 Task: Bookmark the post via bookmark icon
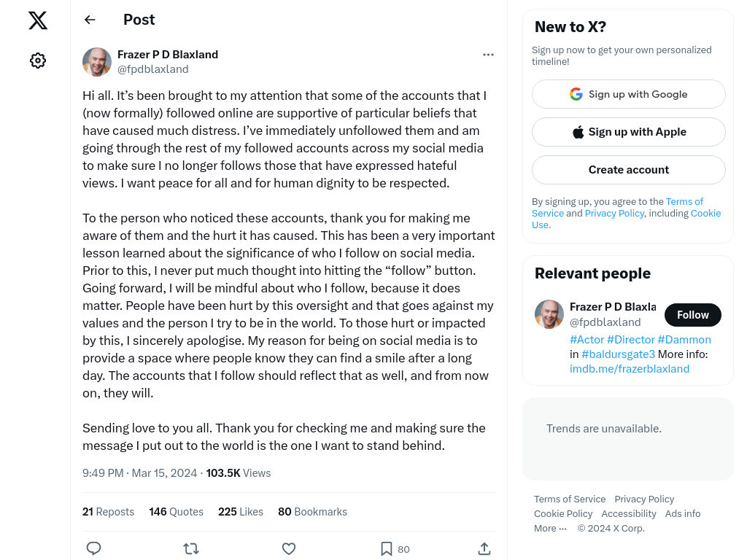[387, 549]
